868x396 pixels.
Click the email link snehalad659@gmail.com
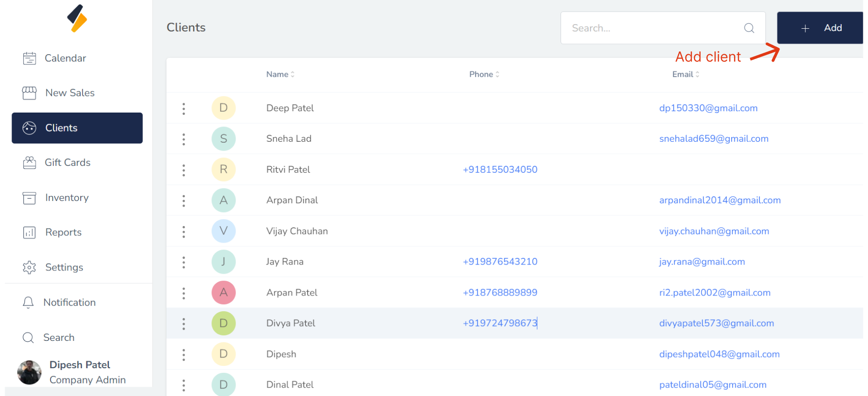click(714, 138)
